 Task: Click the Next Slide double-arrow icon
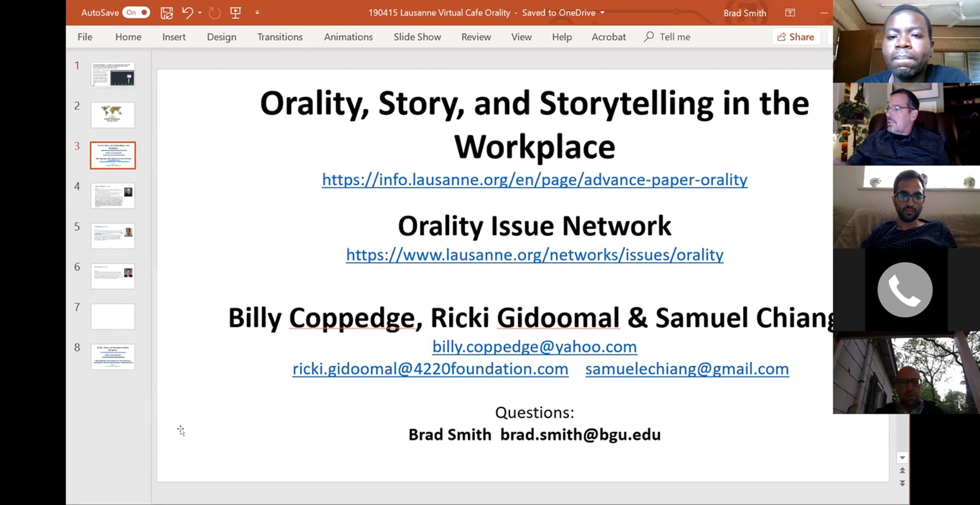point(902,483)
